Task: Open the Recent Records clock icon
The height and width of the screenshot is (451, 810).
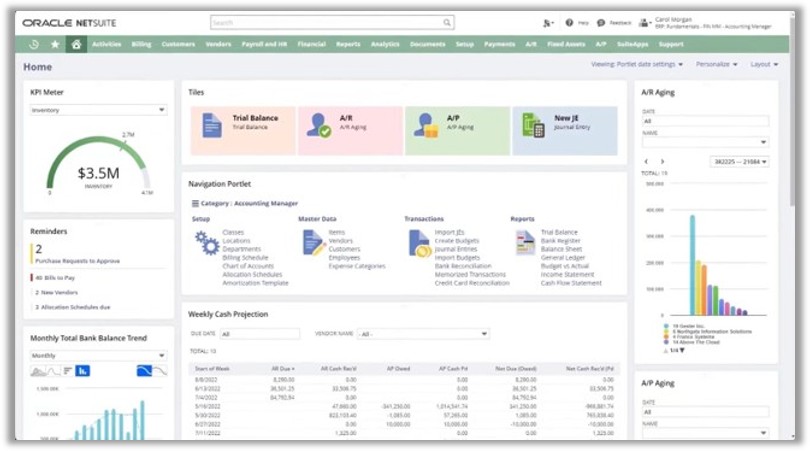Action: [34, 44]
